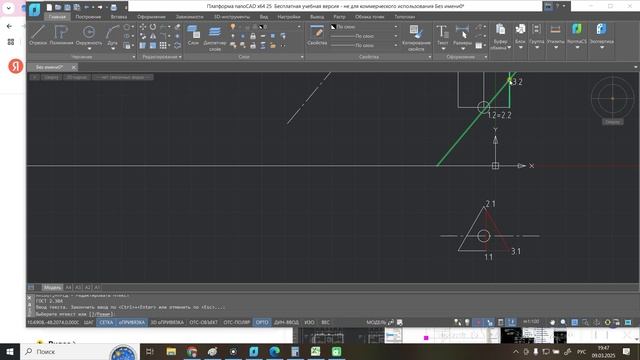Select the Модель layout tab

pos(52,287)
